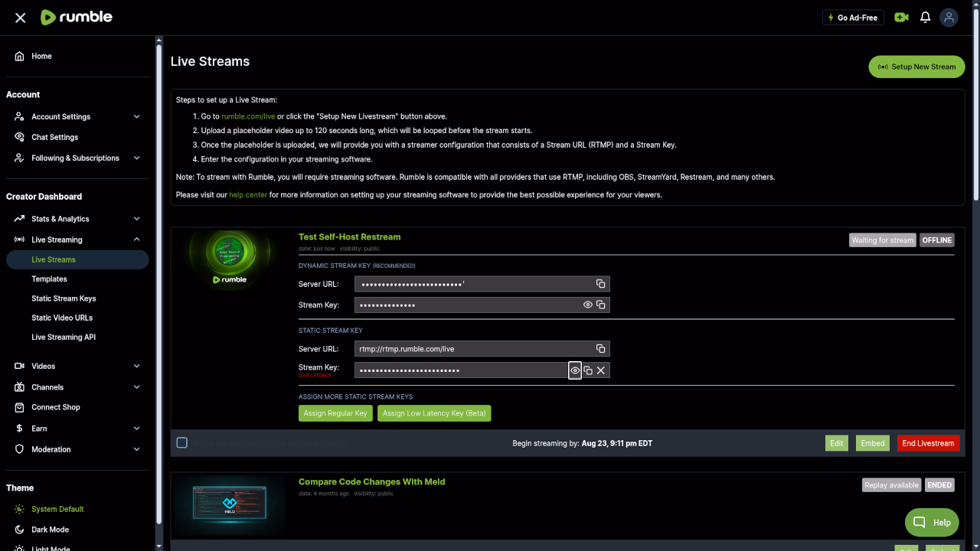980x551 pixels.
Task: Click Compare Code Changes With Meld thumbnail
Action: 230,505
